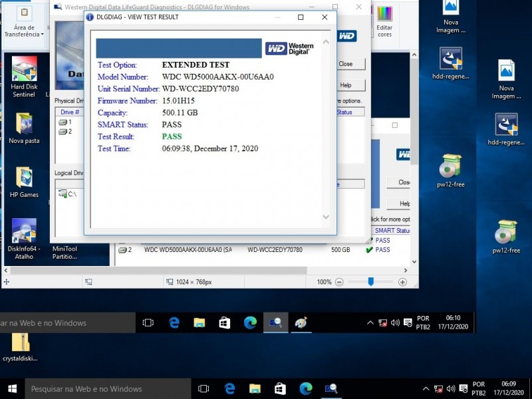The image size is (532, 399).
Task: Click the EXTENDED TEST value
Action: tap(196, 65)
